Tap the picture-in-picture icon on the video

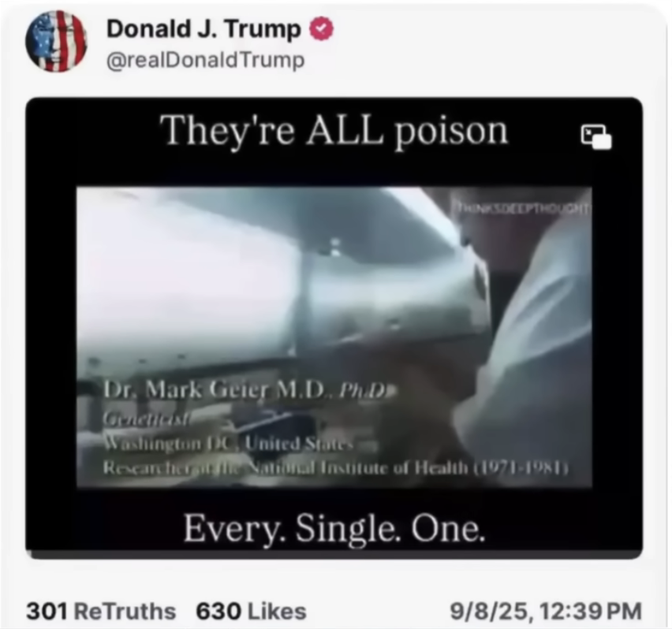click(595, 136)
